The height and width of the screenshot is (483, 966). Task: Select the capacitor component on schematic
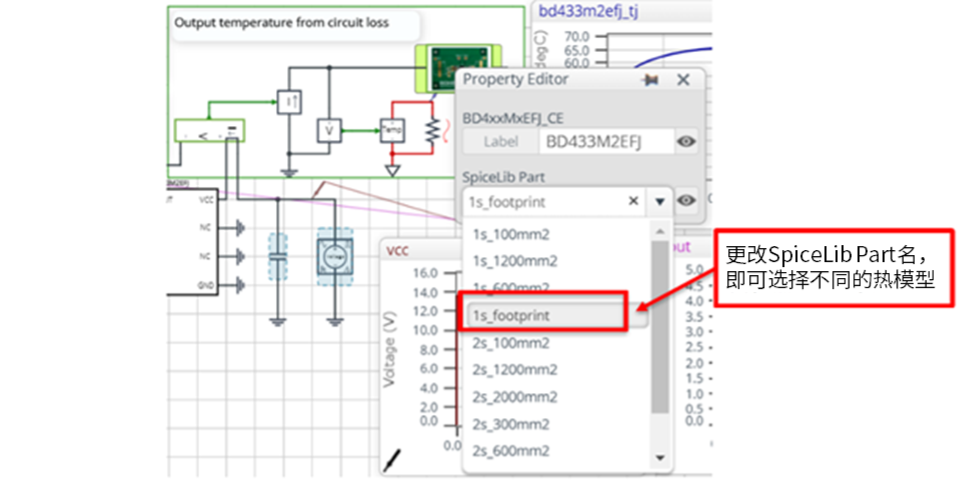coord(278,256)
